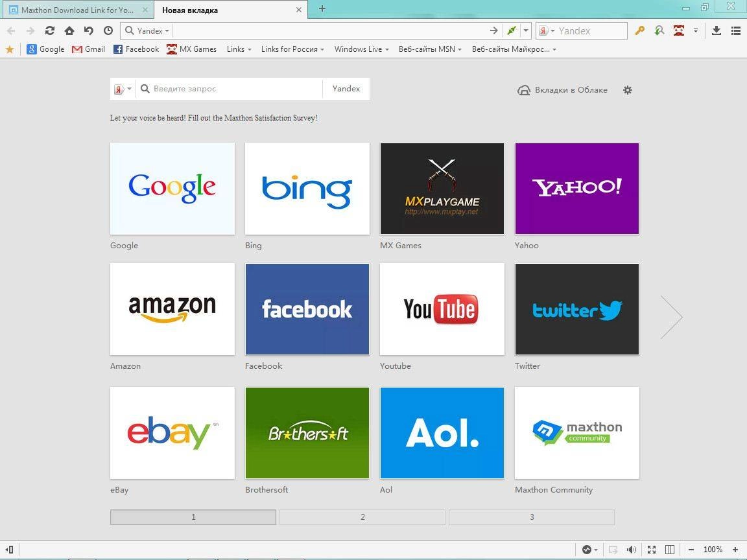Switch to quick access page 2
The width and height of the screenshot is (747, 560).
[362, 517]
